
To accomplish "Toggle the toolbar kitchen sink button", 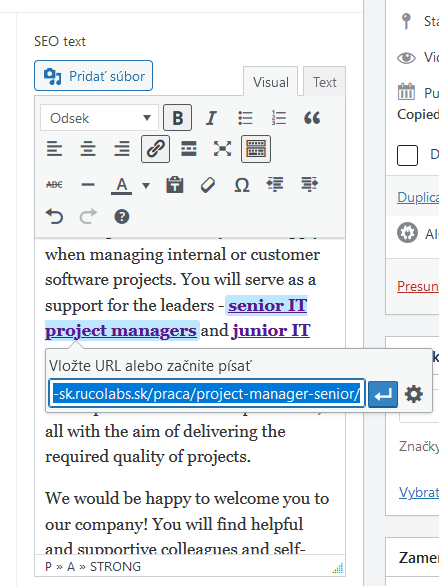I will pos(256,149).
